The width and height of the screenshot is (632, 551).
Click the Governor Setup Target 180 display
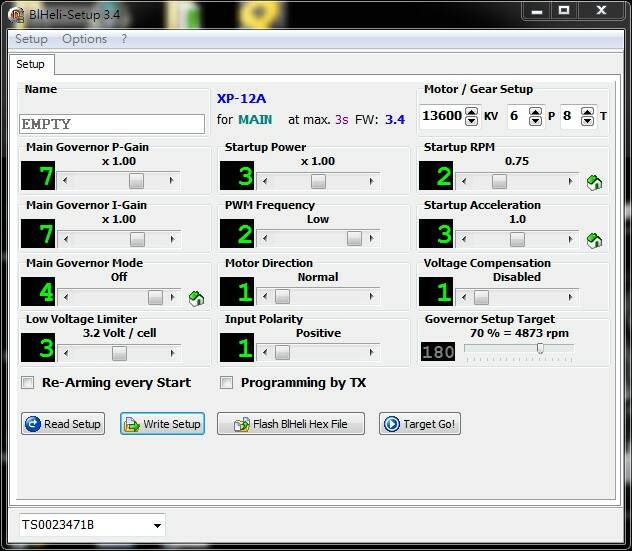click(x=438, y=351)
